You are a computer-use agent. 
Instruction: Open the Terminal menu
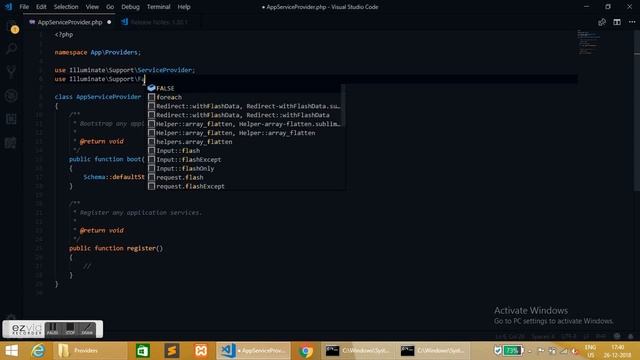(x=158, y=7)
